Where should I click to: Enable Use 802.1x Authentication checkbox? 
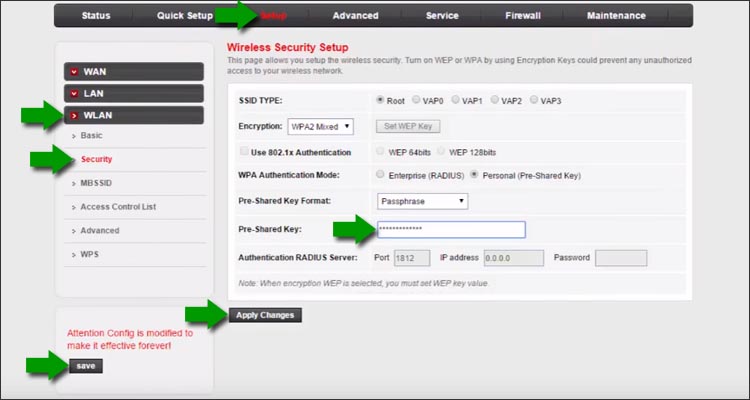click(x=245, y=152)
